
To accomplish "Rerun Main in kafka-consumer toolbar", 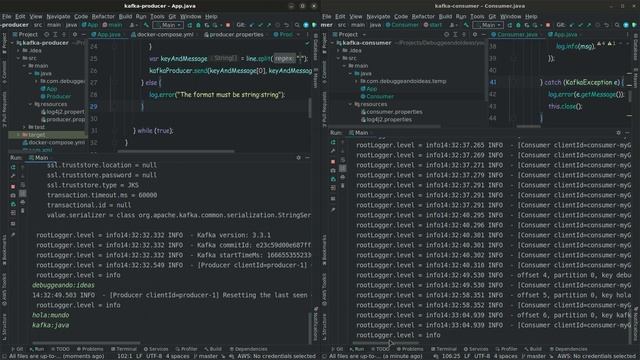I will click(x=510, y=25).
